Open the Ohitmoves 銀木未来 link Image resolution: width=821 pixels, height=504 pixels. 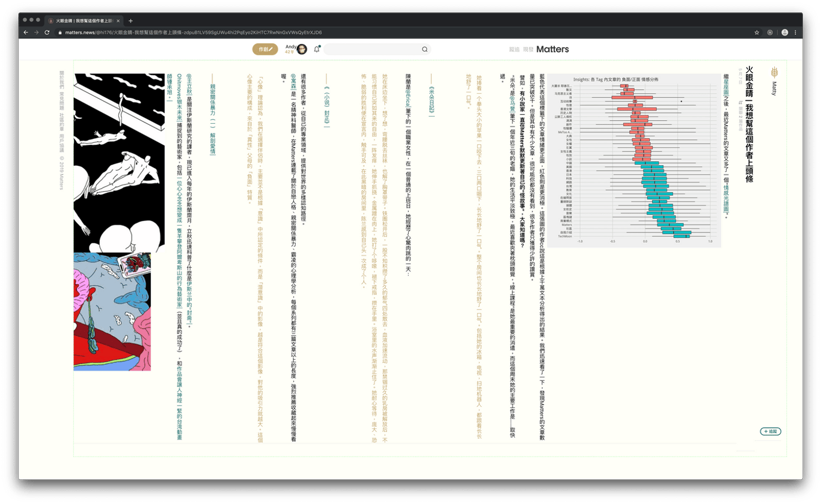179,97
